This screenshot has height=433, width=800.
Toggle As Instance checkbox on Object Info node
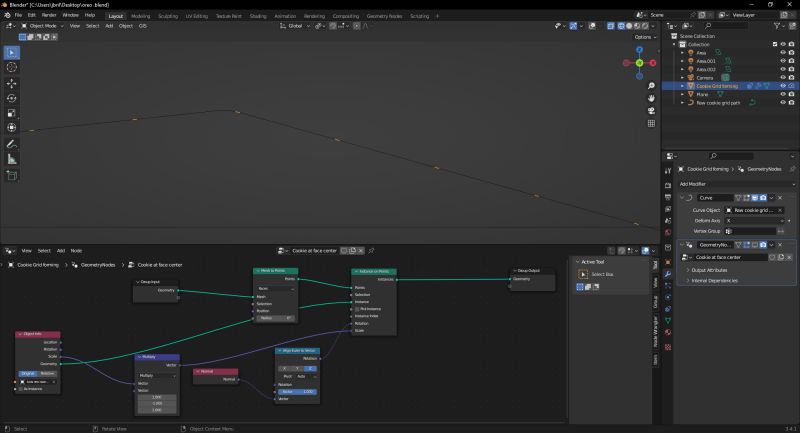point(21,389)
